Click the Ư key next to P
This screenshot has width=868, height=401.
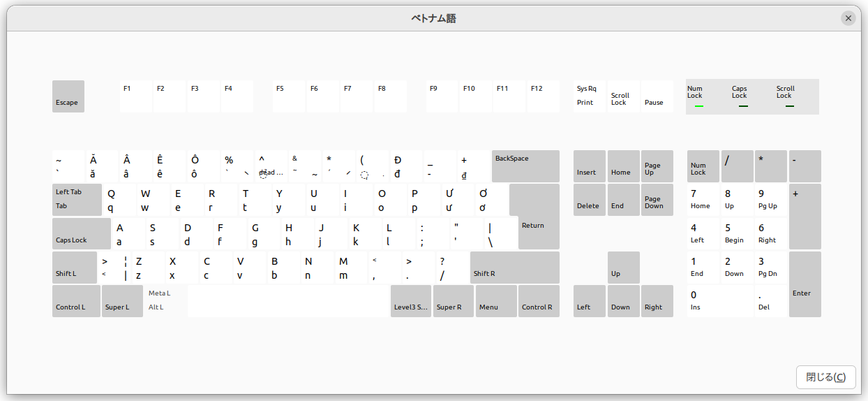pos(458,200)
